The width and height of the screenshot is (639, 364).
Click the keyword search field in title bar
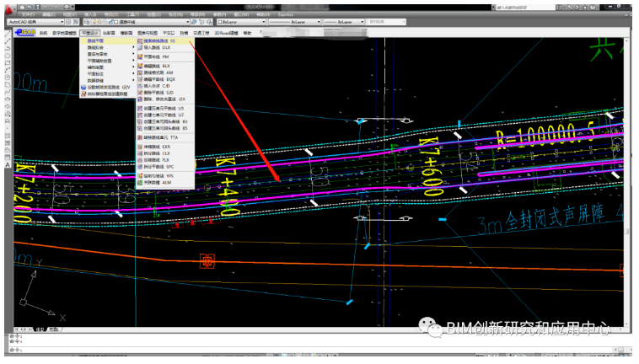pos(525,7)
